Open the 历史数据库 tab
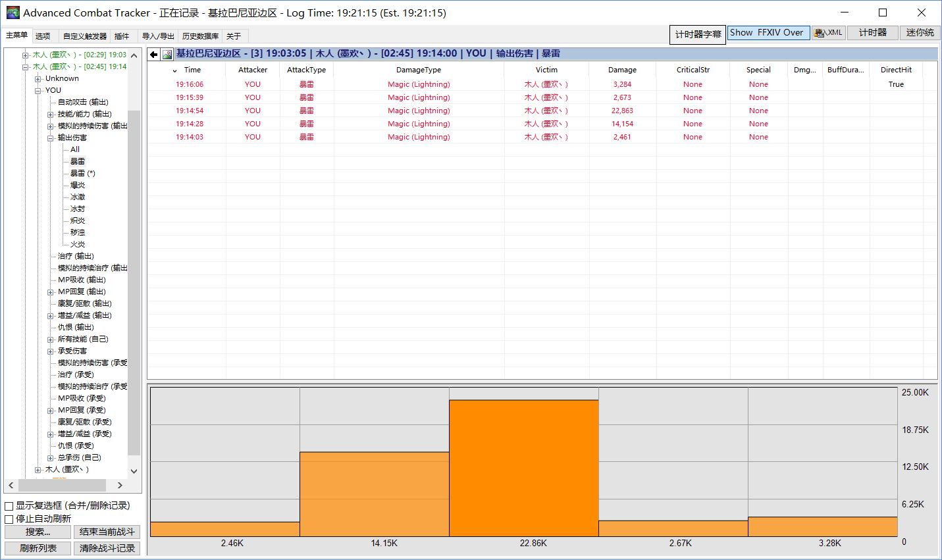The height and width of the screenshot is (560, 942). click(200, 36)
